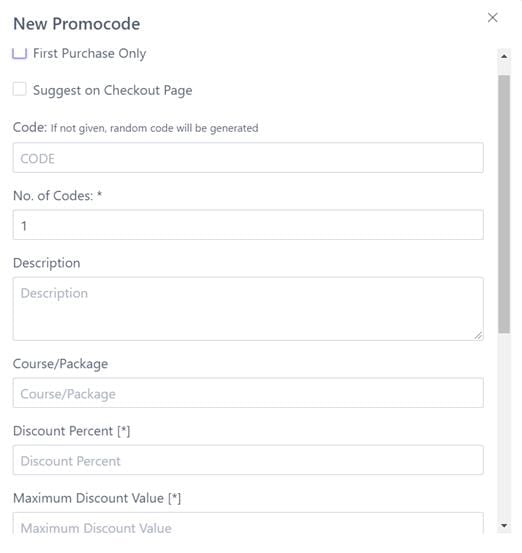The height and width of the screenshot is (553, 522).
Task: Close the New Promocode dialog
Action: 492,18
